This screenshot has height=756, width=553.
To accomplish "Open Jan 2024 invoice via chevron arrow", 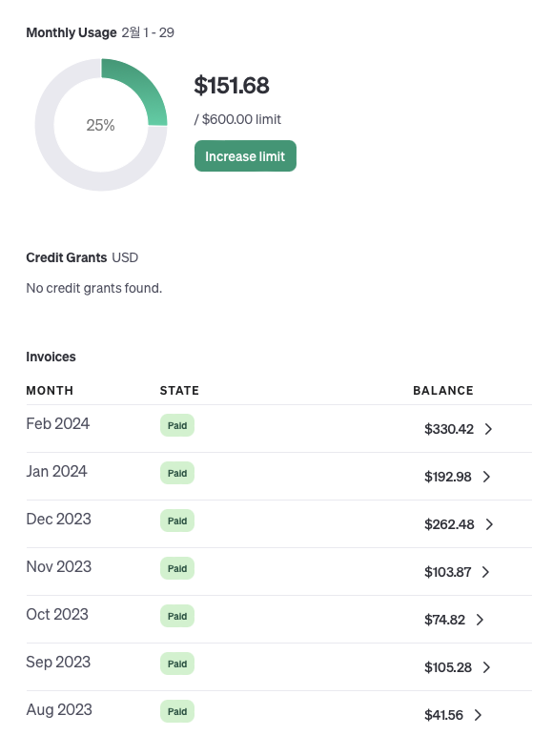I will [x=486, y=477].
